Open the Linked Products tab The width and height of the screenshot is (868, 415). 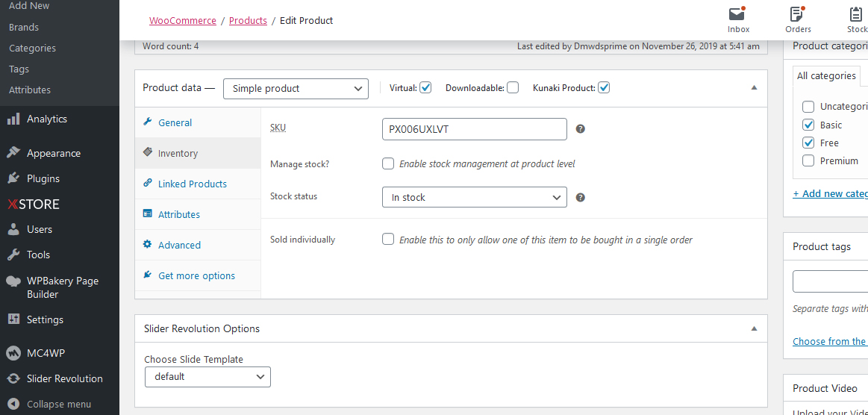click(x=198, y=184)
